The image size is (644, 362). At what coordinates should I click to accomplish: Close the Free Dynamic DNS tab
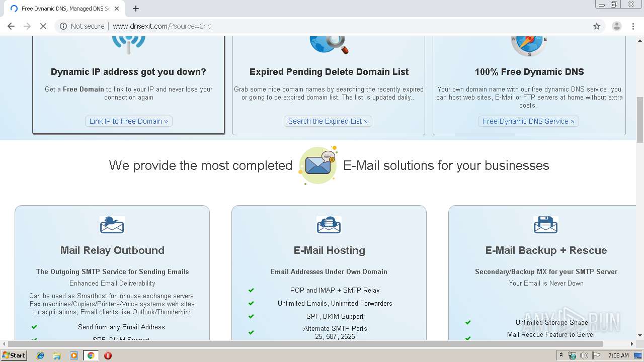(117, 9)
